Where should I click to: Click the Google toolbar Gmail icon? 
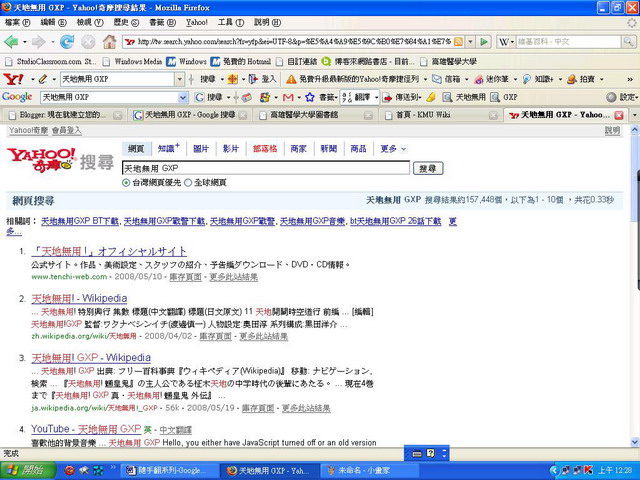[288, 97]
